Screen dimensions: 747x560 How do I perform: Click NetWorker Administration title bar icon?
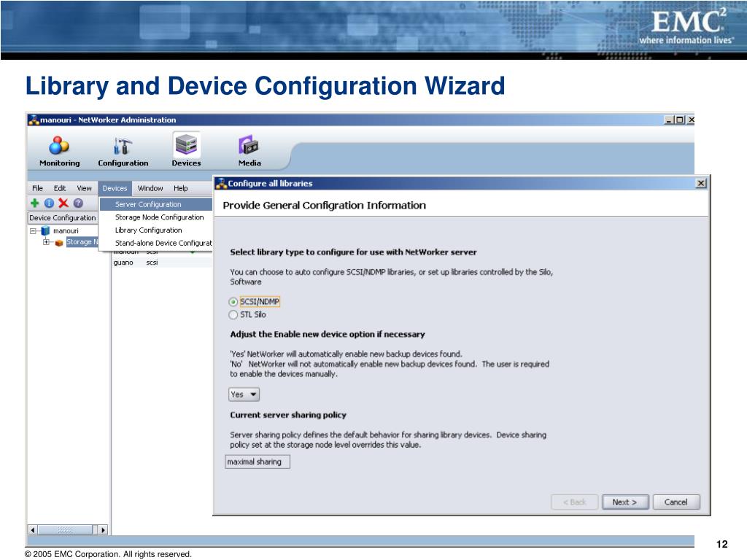point(34,120)
